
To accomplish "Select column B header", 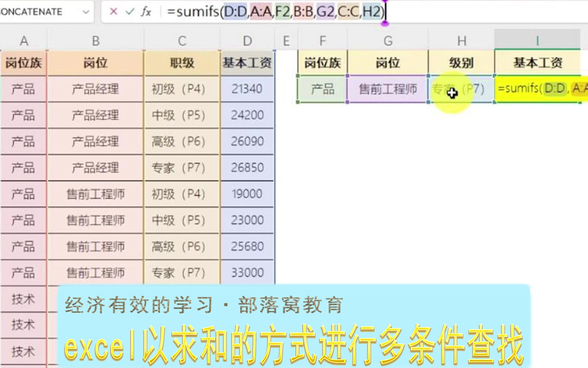I will tap(96, 41).
